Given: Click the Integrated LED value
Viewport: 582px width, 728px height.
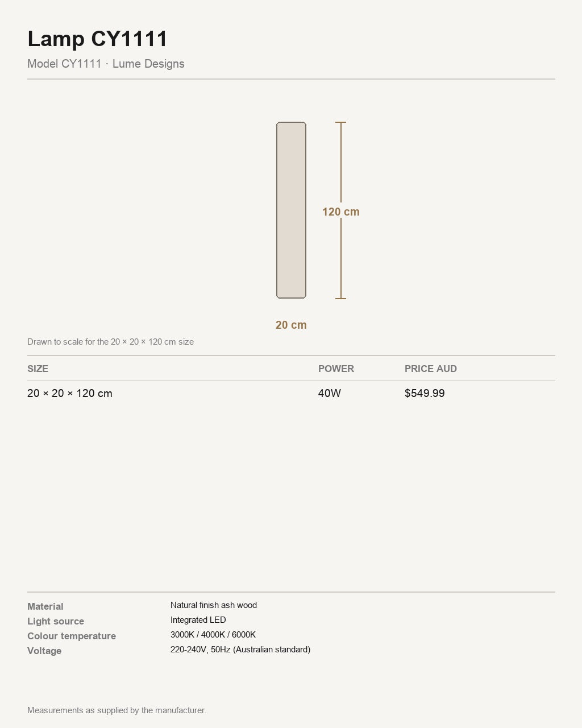Looking at the screenshot, I should point(198,620).
